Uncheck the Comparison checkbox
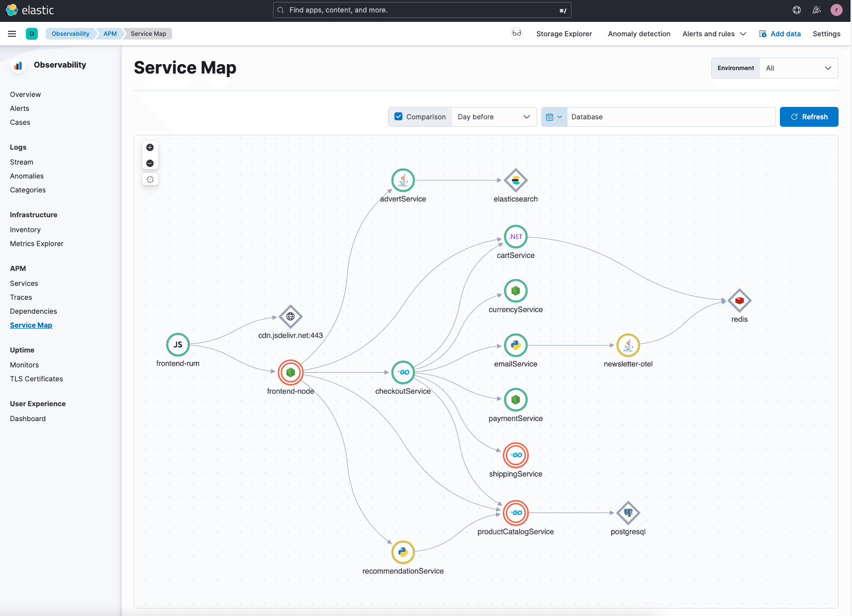Screen dimensions: 852x616 point(398,117)
